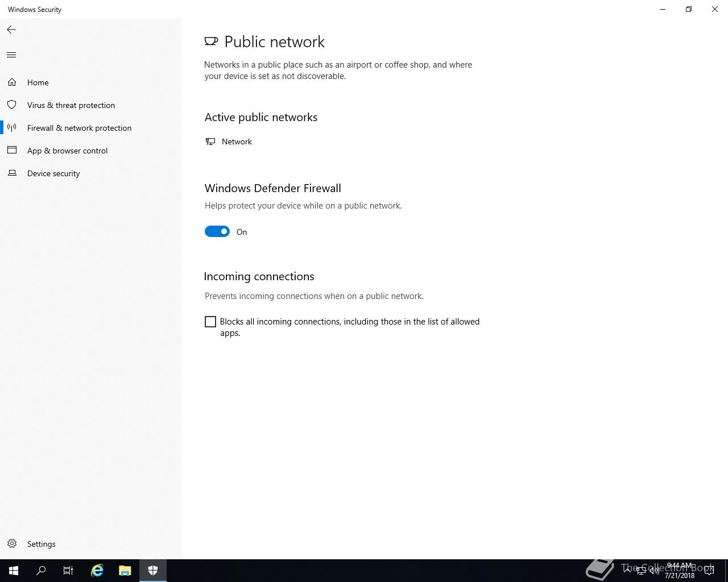This screenshot has width=728, height=582.
Task: Click the App & browser control window icon
Action: click(x=12, y=151)
